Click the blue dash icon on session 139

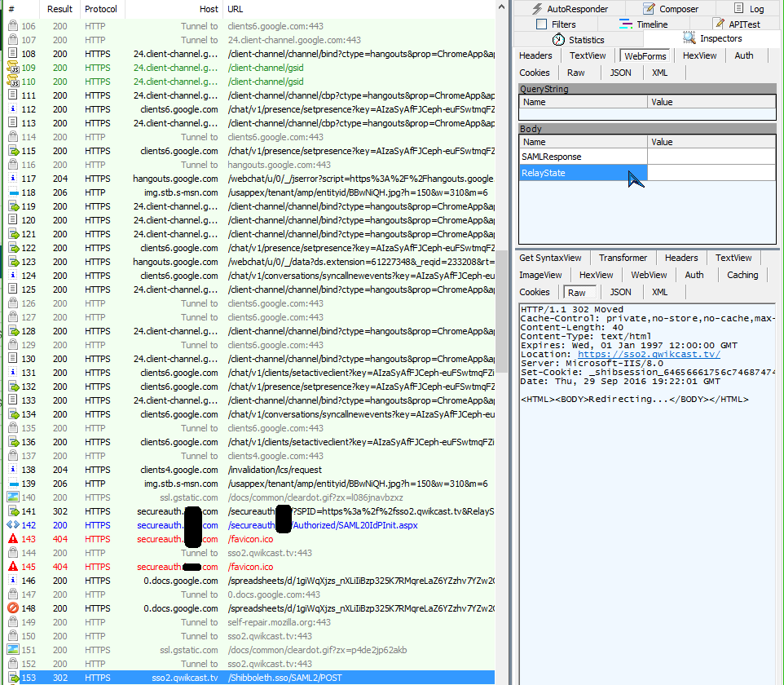(14, 484)
